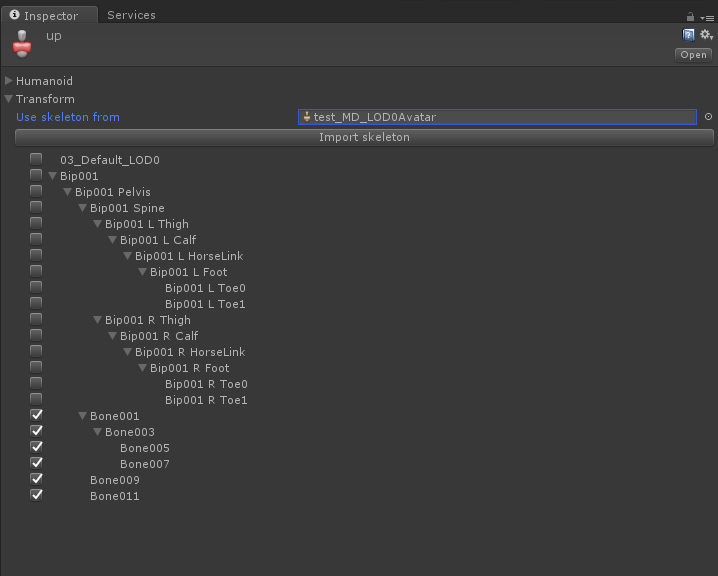Image resolution: width=718 pixels, height=576 pixels.
Task: Select the Bone011 label
Action: pos(114,496)
